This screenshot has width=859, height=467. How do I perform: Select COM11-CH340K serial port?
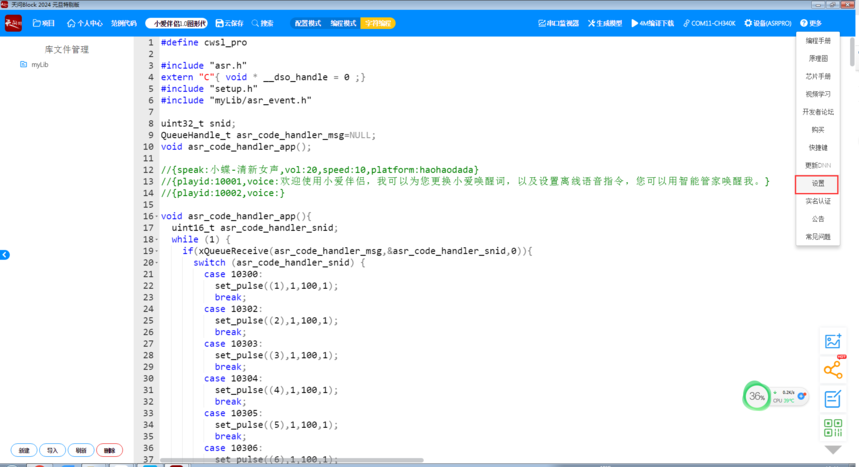tap(709, 24)
